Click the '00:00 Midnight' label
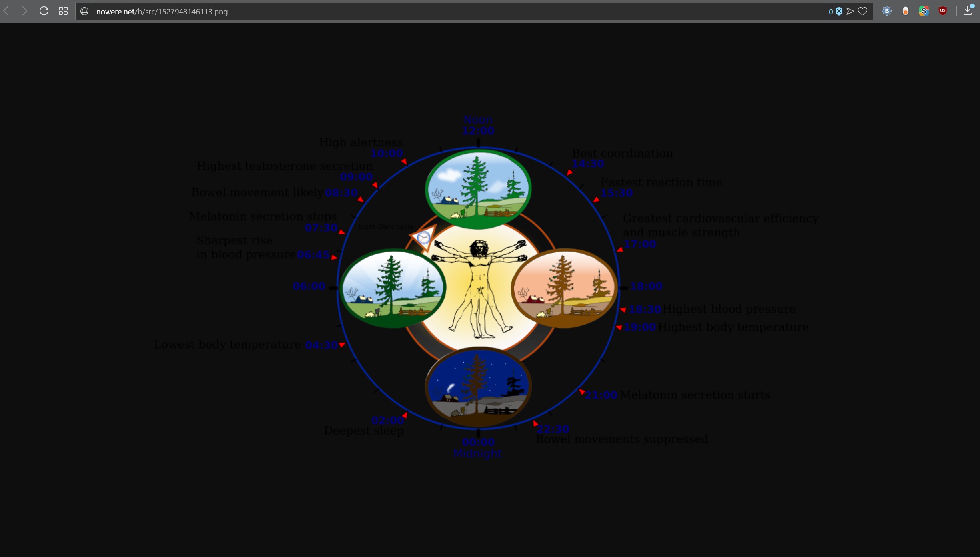Viewport: 980px width, 557px height. point(478,448)
